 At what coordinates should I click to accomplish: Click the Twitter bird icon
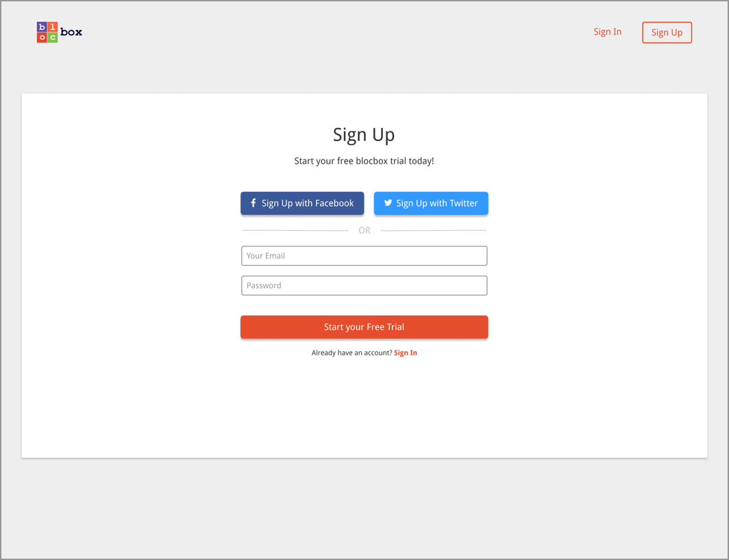point(388,203)
